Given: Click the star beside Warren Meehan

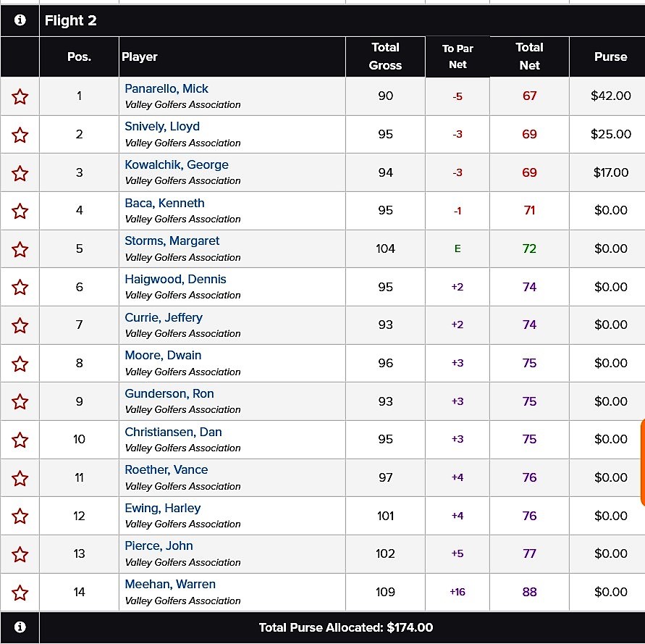Looking at the screenshot, I should click(20, 593).
